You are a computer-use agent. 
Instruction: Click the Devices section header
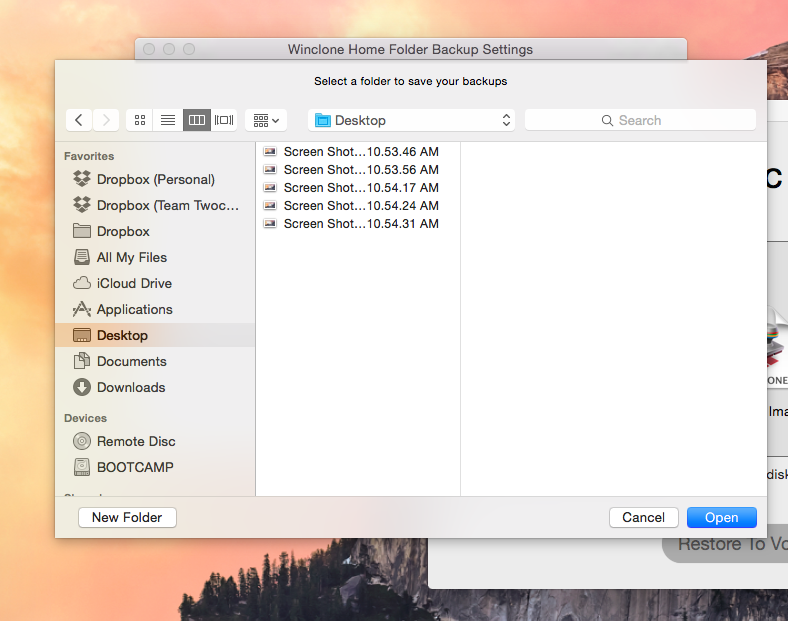click(x=85, y=418)
